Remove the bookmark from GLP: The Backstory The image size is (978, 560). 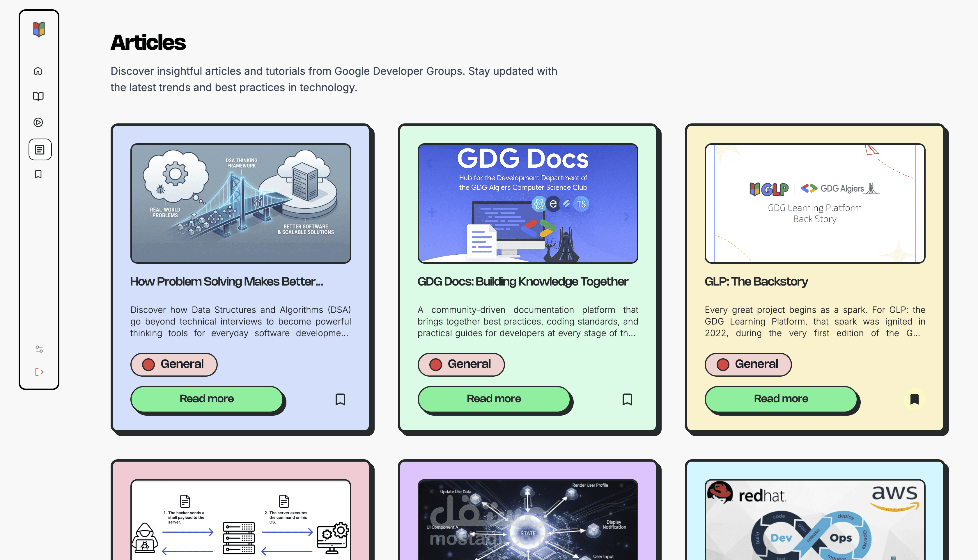click(914, 399)
